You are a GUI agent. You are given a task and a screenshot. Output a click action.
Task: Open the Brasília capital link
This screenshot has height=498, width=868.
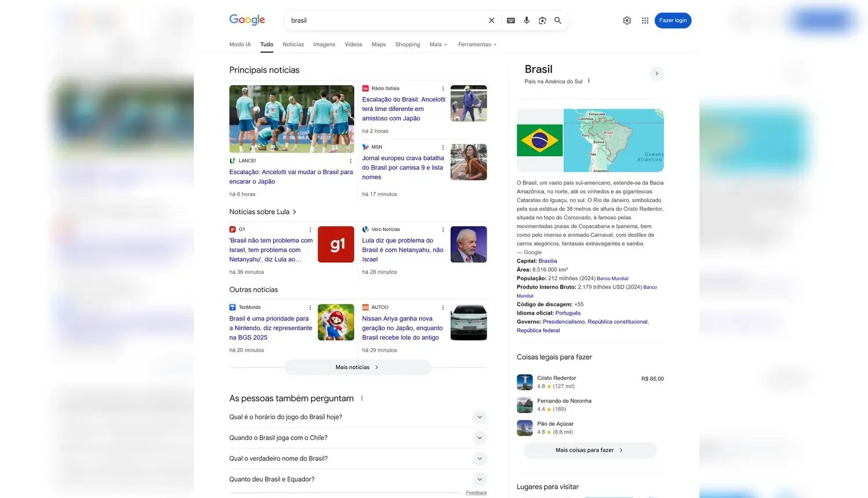pyautogui.click(x=547, y=261)
